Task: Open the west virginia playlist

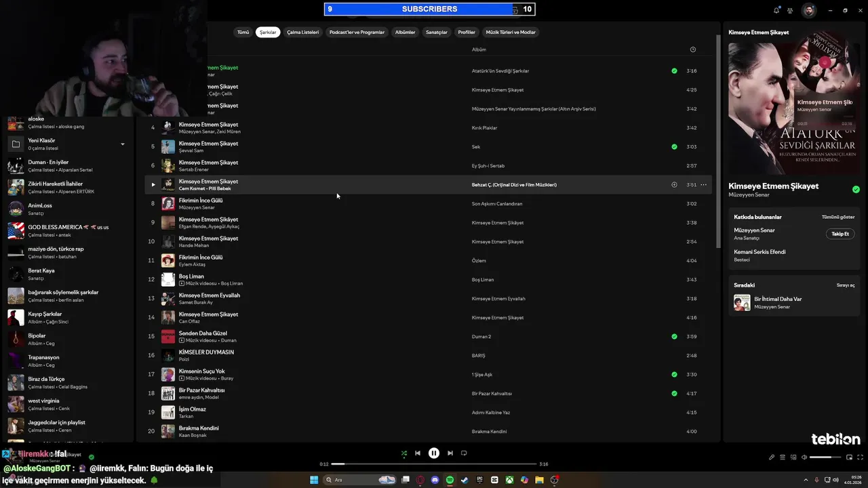Action: tap(66, 404)
